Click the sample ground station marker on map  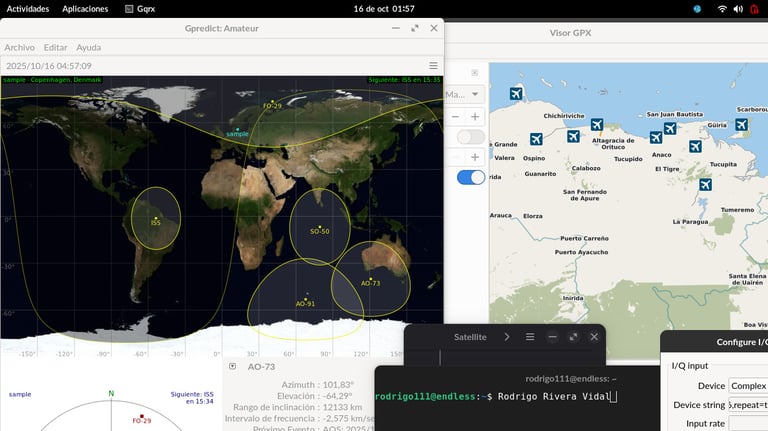pyautogui.click(x=238, y=129)
